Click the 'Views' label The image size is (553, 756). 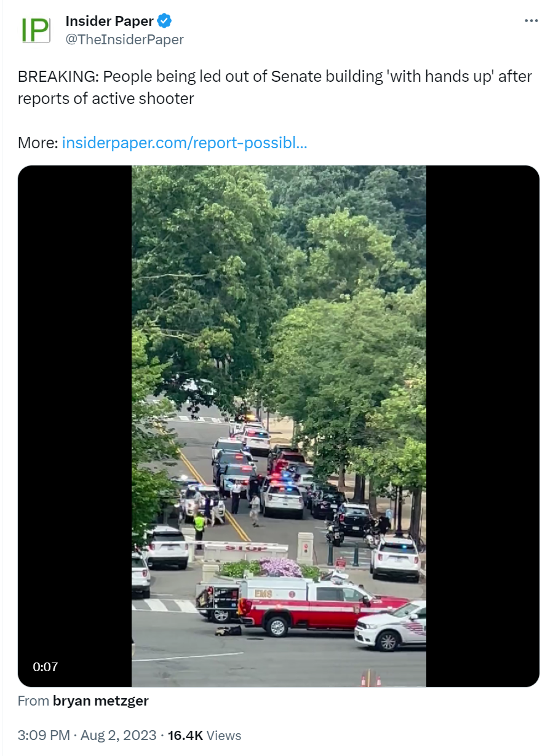[224, 735]
